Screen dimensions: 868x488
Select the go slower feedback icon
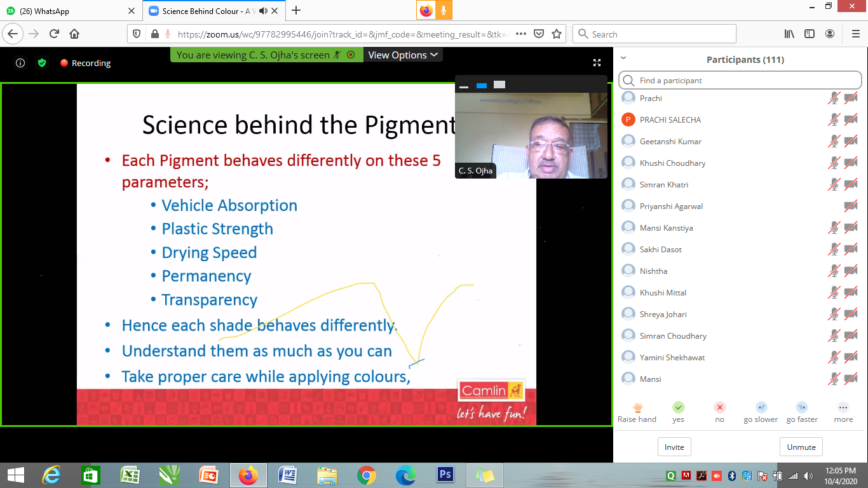pos(761,407)
